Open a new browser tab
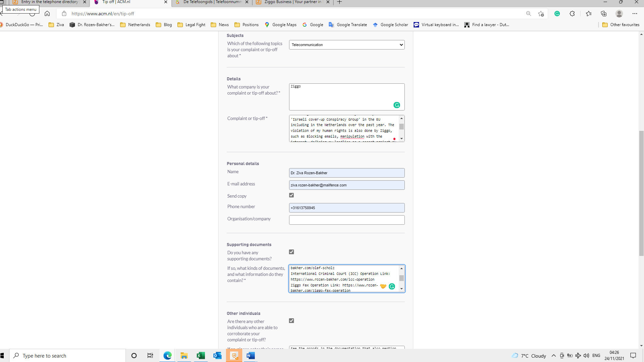 [339, 2]
